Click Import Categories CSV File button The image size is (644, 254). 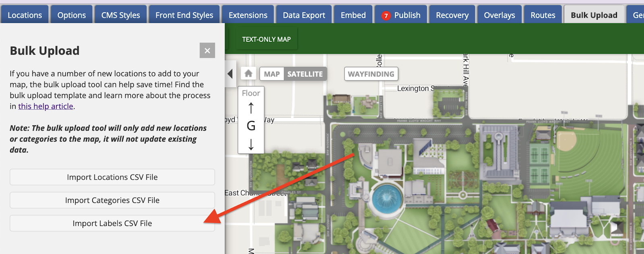click(112, 200)
